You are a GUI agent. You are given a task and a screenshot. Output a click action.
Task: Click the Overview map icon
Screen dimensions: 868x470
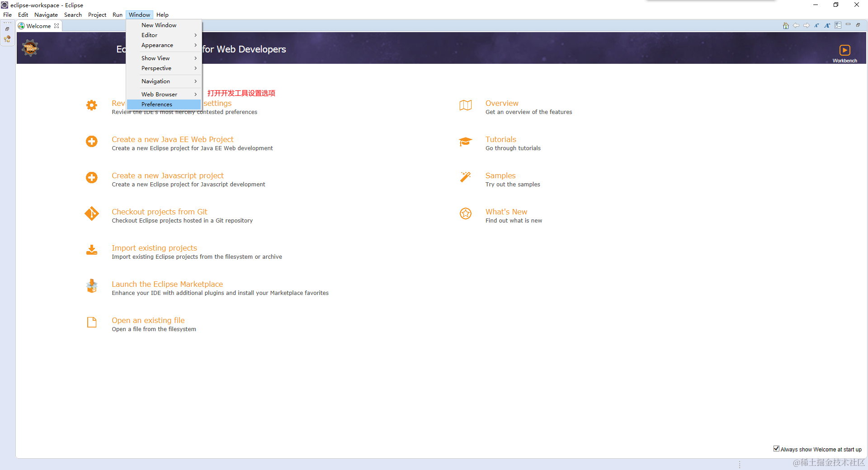(x=466, y=105)
